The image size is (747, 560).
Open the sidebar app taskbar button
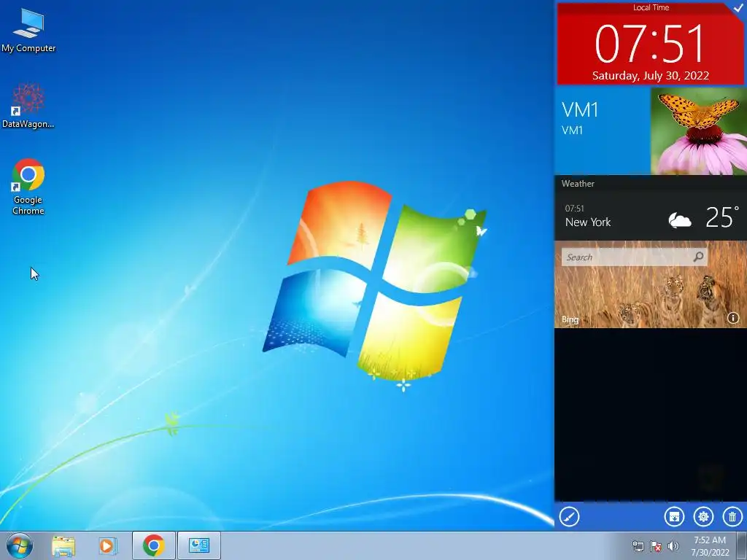pyautogui.click(x=198, y=545)
